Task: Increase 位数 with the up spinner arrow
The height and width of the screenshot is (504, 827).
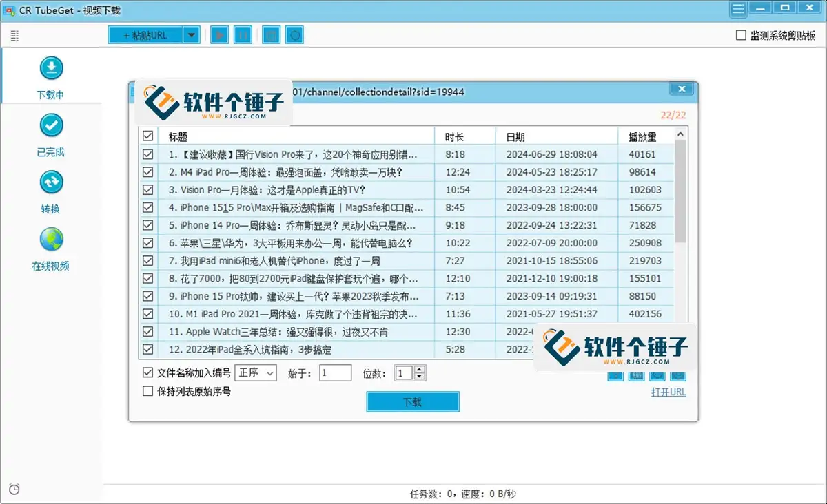Action: click(x=419, y=369)
